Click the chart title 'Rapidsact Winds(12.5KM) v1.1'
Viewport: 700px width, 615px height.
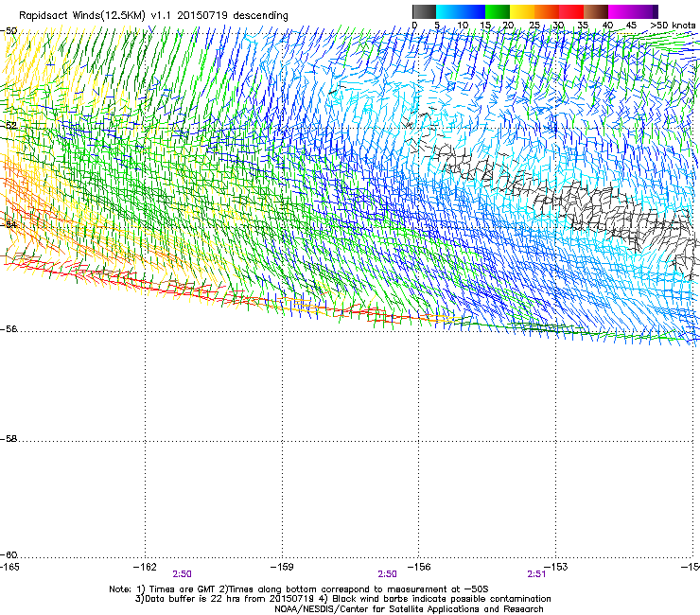[x=95, y=16]
